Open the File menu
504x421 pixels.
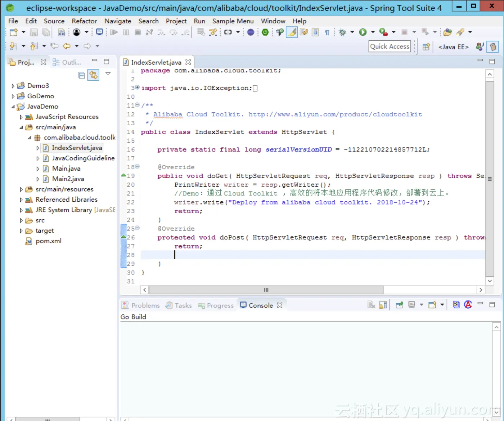[x=13, y=21]
